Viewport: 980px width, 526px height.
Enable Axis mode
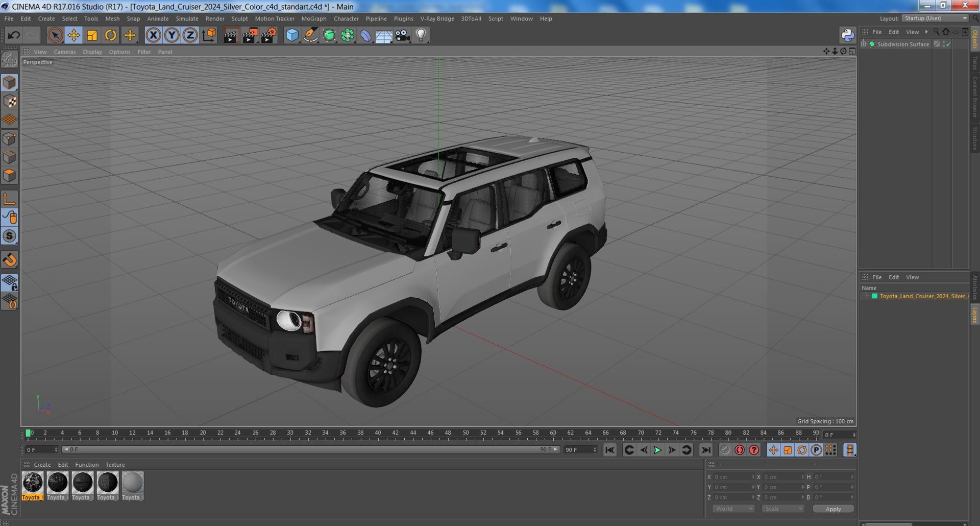[x=9, y=199]
